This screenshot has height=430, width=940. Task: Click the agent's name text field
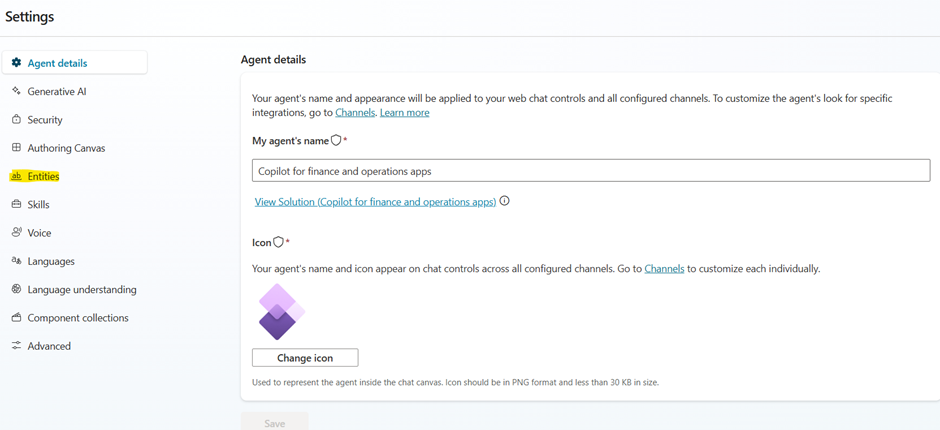[x=590, y=171]
